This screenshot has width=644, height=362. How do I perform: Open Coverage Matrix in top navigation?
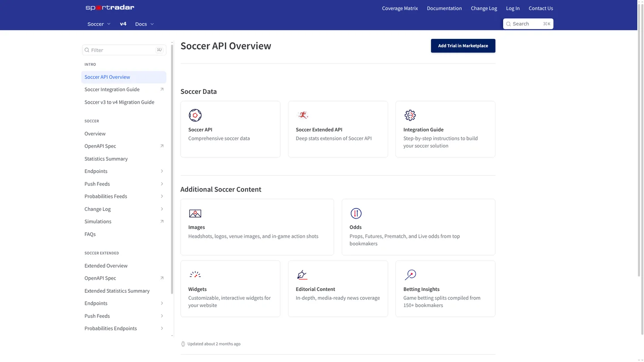click(x=400, y=8)
